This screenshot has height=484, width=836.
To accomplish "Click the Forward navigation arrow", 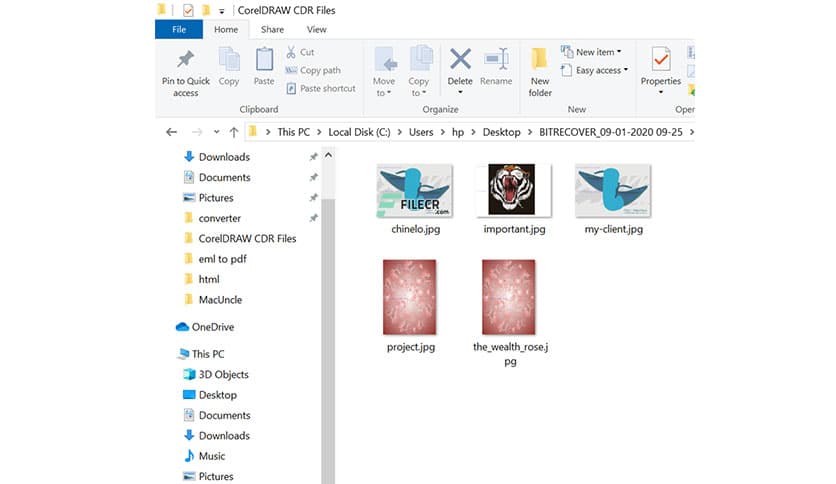I will click(x=197, y=132).
